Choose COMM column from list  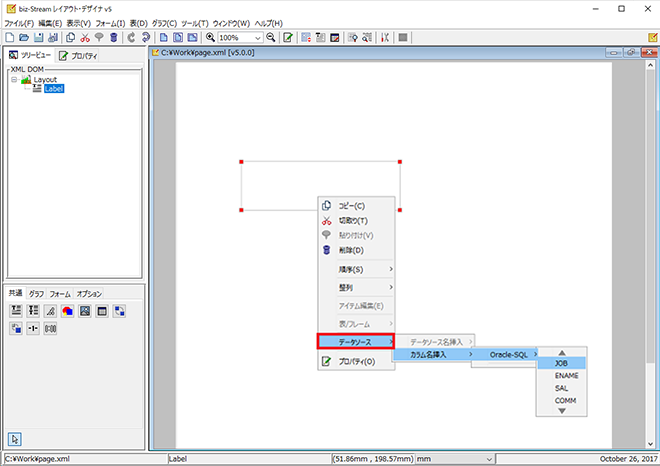coord(562,400)
